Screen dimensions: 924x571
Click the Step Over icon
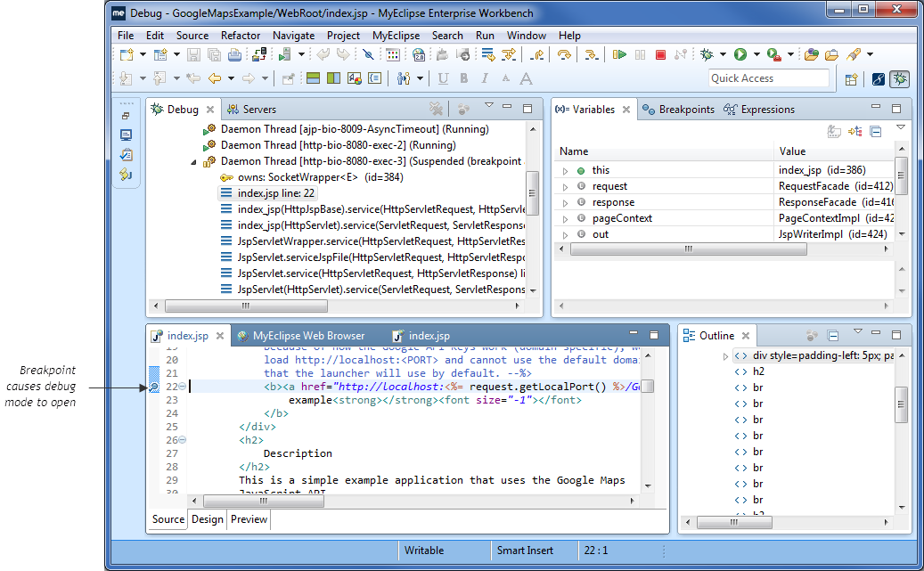point(564,55)
